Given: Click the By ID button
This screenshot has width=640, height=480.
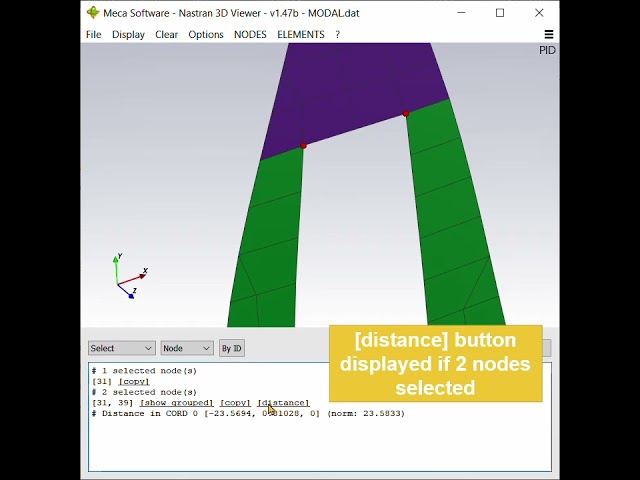Looking at the screenshot, I should [232, 348].
